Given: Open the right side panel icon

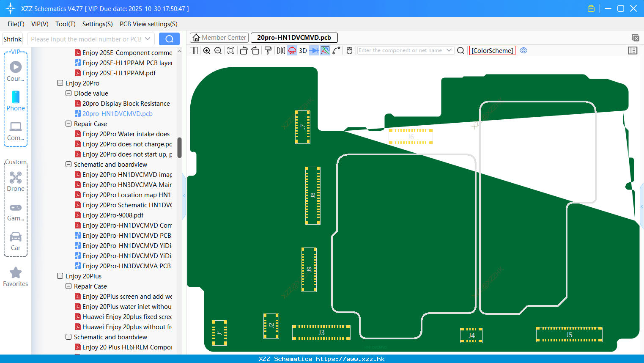Looking at the screenshot, I should click(633, 50).
